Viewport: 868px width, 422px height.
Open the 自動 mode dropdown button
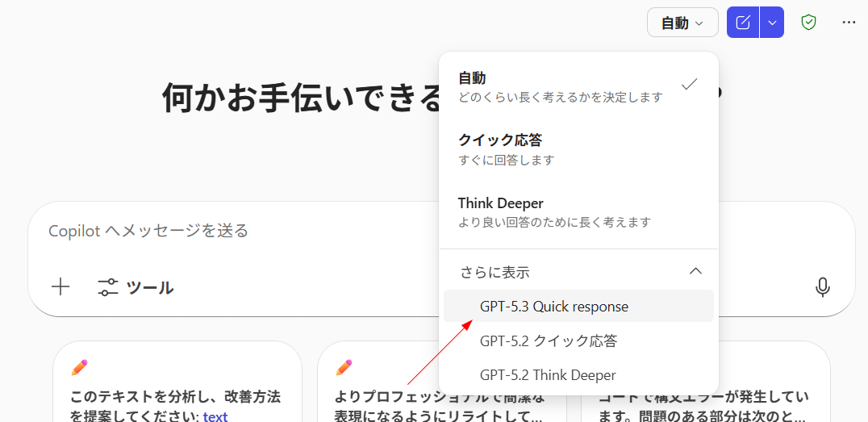click(x=682, y=23)
